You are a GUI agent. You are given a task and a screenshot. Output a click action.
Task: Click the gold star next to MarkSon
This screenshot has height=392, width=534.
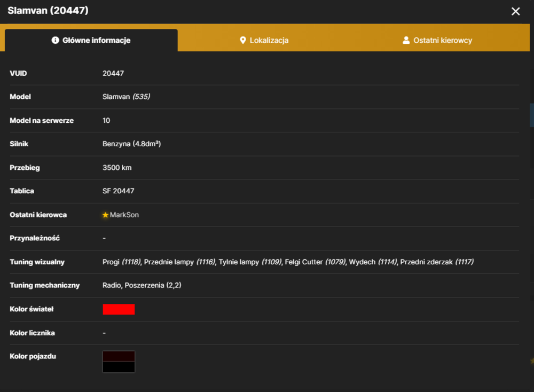coord(105,215)
